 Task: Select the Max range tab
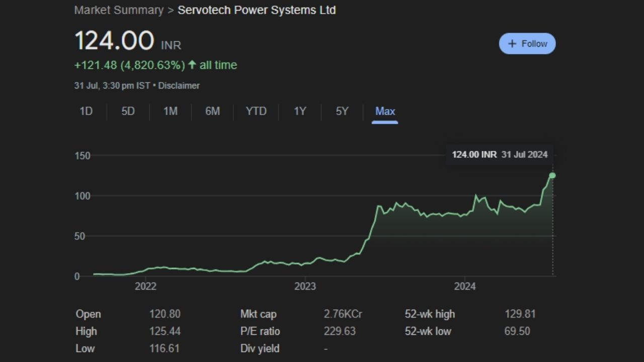click(385, 111)
